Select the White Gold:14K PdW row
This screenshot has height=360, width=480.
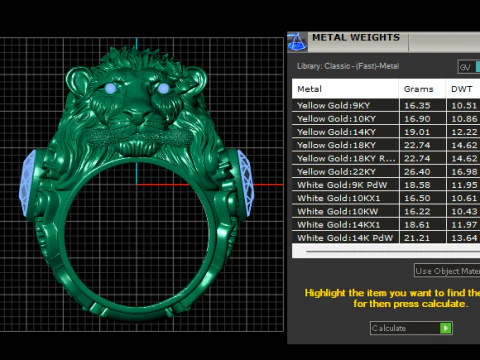[x=386, y=237]
